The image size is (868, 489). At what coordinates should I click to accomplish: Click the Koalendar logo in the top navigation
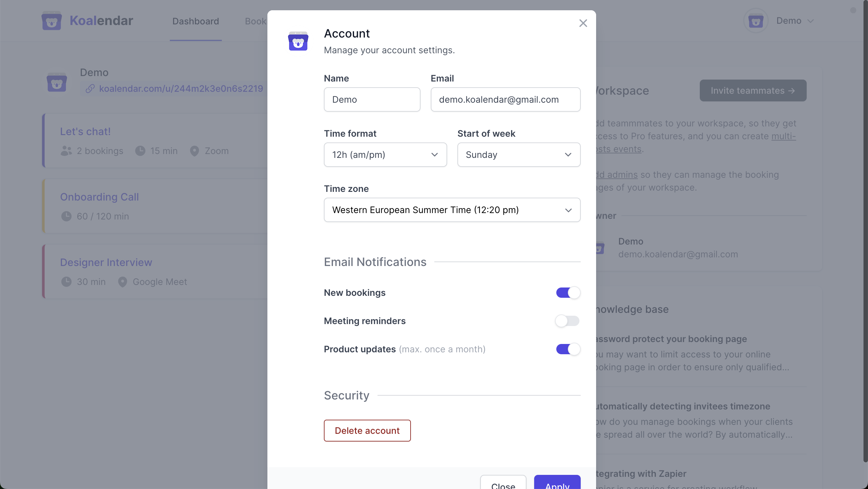pos(87,21)
